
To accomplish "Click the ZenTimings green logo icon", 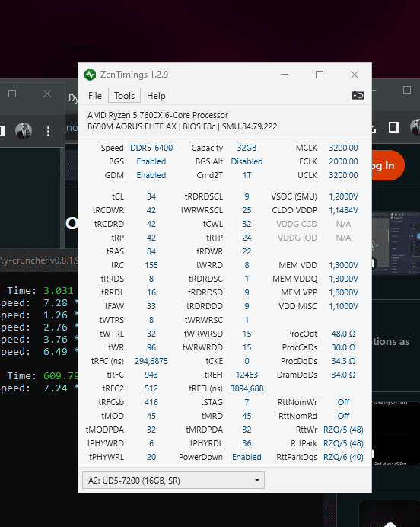I will pos(91,75).
